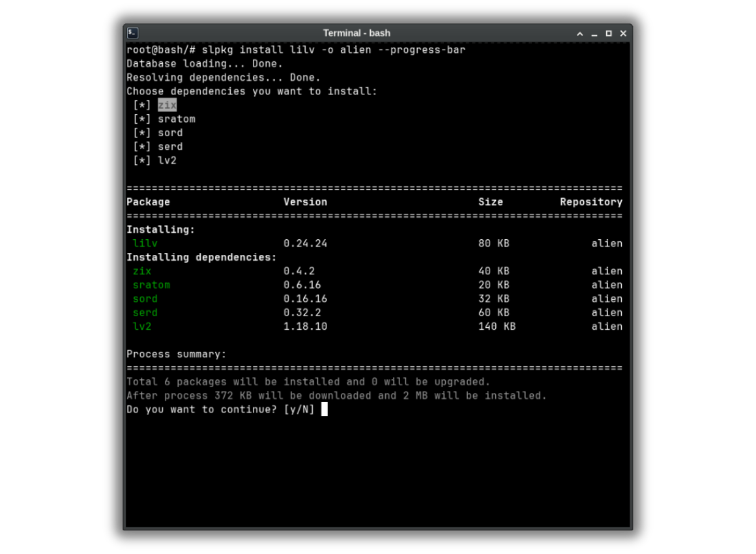Click the 32 KB size value
756x554 pixels.
tap(494, 299)
